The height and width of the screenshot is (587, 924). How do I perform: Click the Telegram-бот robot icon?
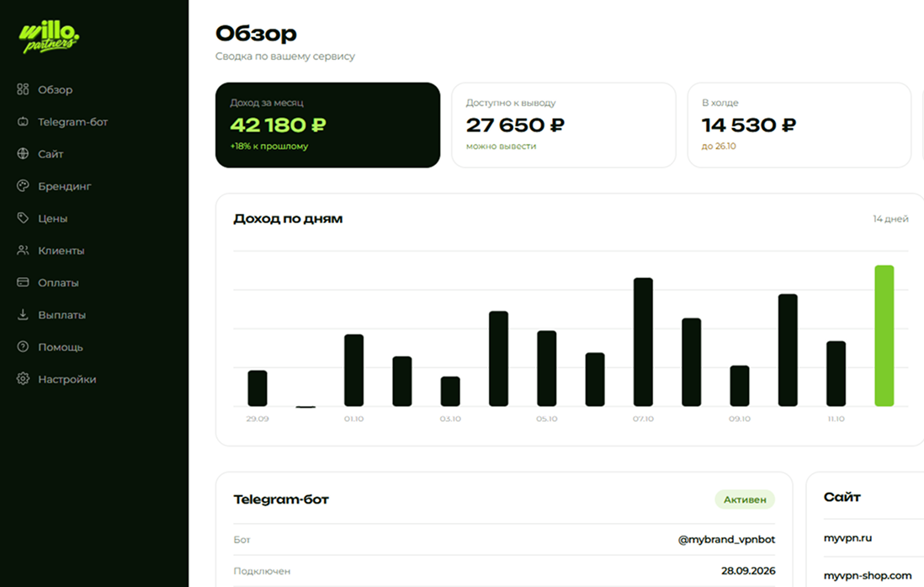23,121
